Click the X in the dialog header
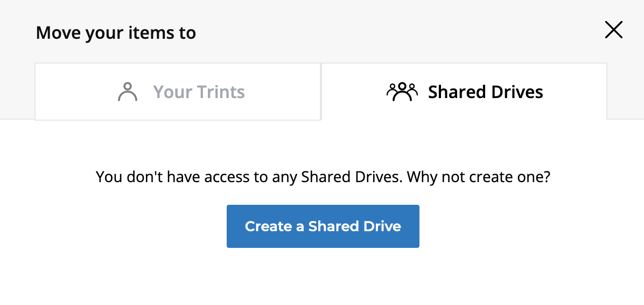This screenshot has height=305, width=644. coord(613,30)
